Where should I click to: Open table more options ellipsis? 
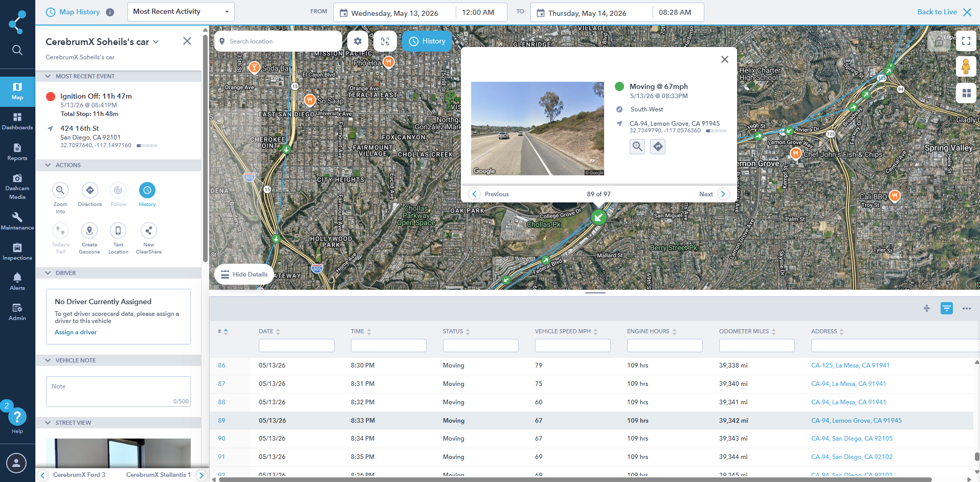pyautogui.click(x=966, y=308)
